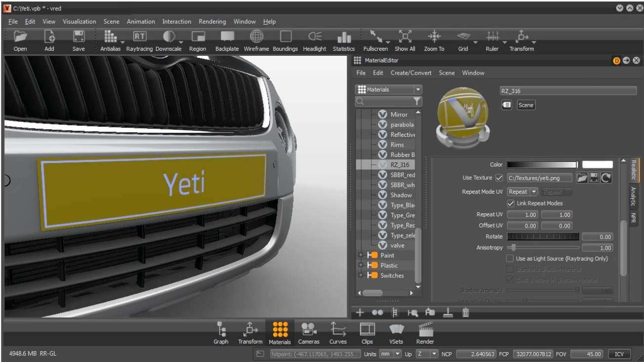Activate the Region render tool
The height and width of the screenshot is (362, 644).
point(198,37)
